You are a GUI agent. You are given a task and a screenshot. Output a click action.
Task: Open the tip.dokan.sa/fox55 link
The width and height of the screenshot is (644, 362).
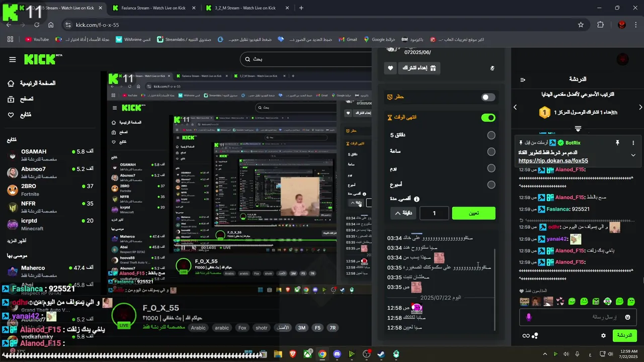(553, 161)
